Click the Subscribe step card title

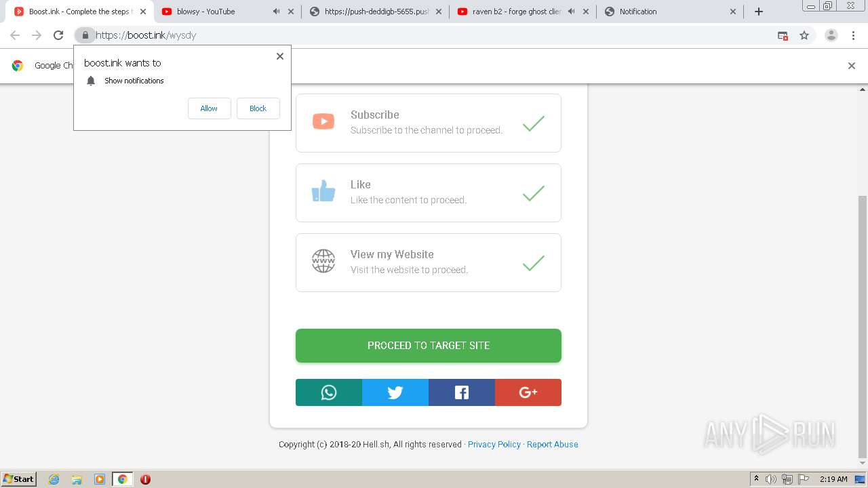pos(375,115)
